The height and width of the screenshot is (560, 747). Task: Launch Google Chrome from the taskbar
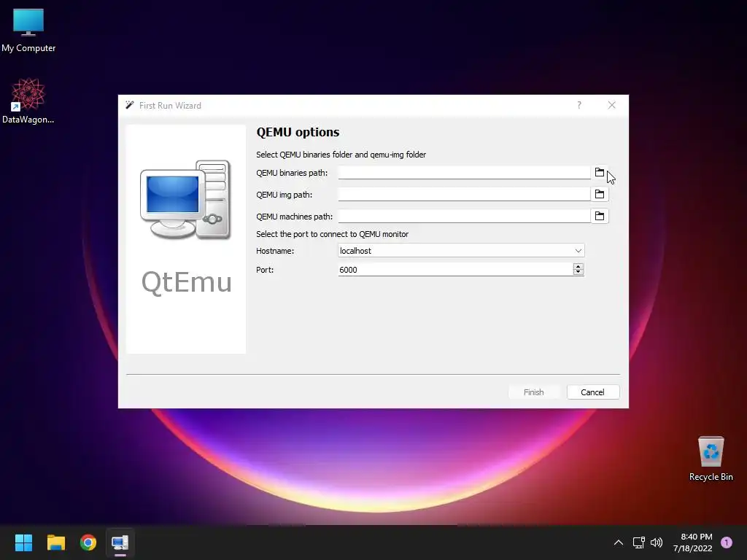pos(88,542)
